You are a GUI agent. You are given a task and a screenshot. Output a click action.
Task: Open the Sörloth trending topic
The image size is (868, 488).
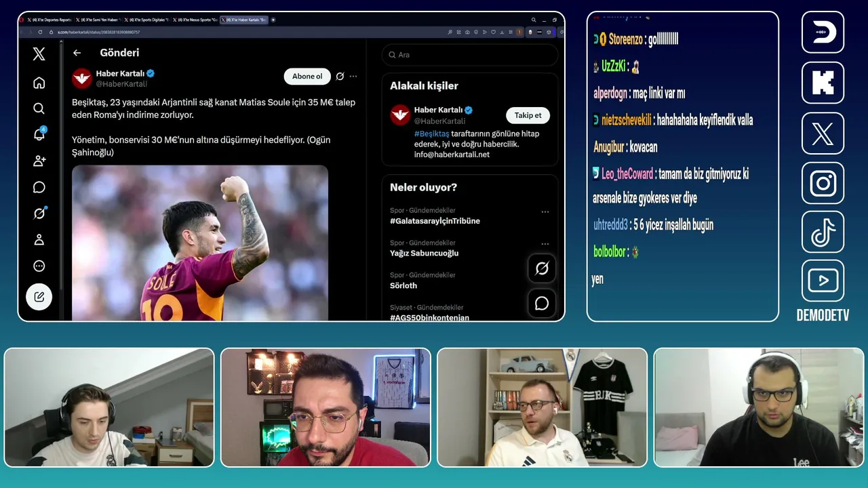click(x=403, y=285)
